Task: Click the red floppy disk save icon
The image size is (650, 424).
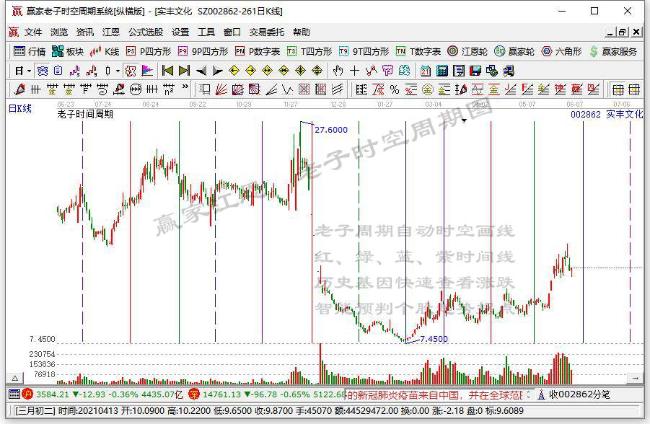Action: pyautogui.click(x=475, y=71)
